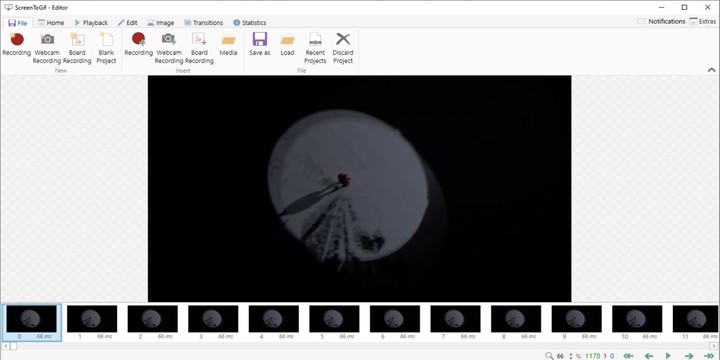
Task: Load a project file
Action: tap(287, 45)
